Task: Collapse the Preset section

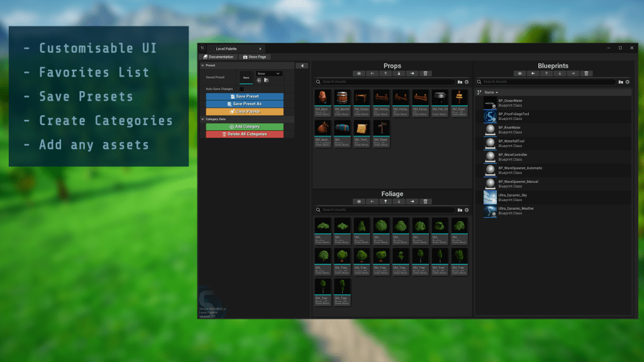Action: pos(203,65)
